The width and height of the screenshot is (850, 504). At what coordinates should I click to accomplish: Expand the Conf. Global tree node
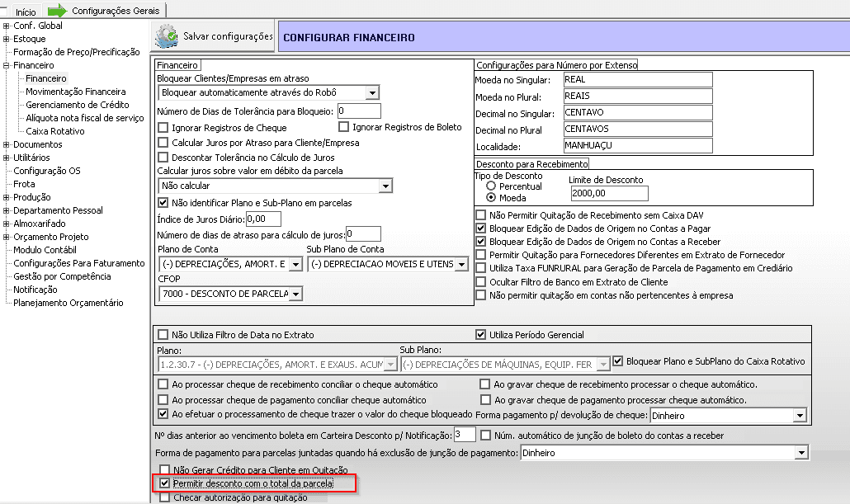[x=6, y=26]
